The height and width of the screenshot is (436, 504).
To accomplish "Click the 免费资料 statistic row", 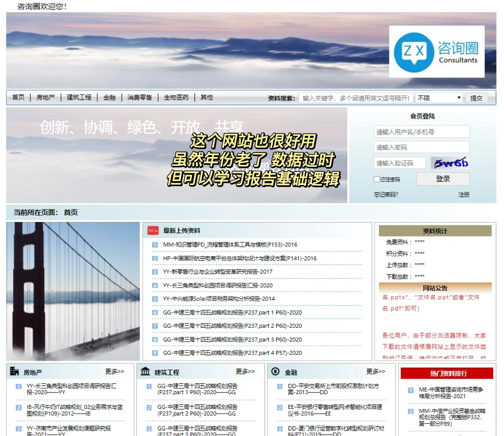I will pyautogui.click(x=405, y=242).
